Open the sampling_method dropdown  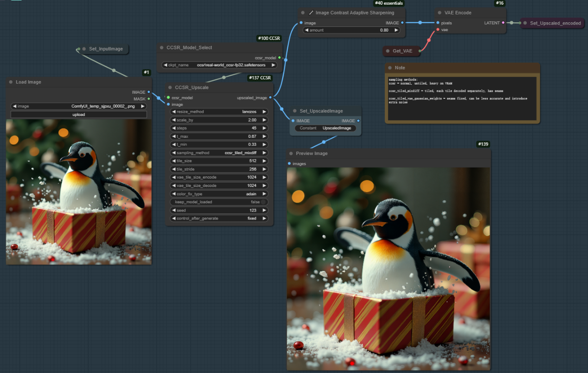pos(219,153)
